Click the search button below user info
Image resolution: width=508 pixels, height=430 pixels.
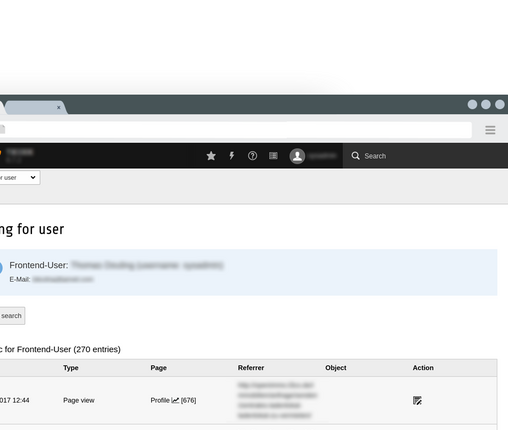(x=12, y=316)
